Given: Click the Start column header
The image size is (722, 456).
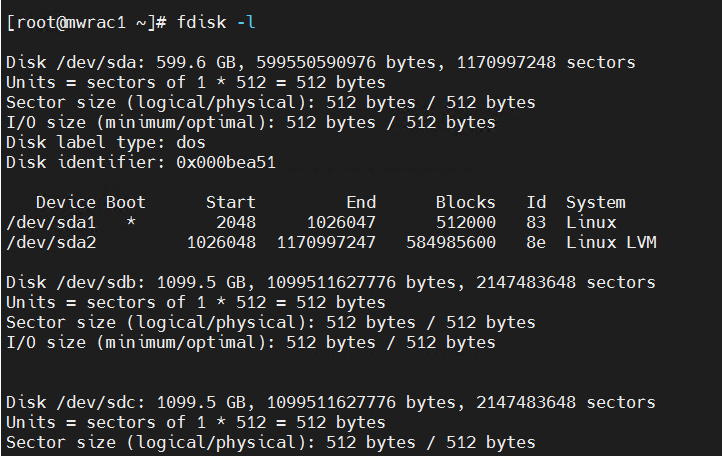Looking at the screenshot, I should click(230, 202).
